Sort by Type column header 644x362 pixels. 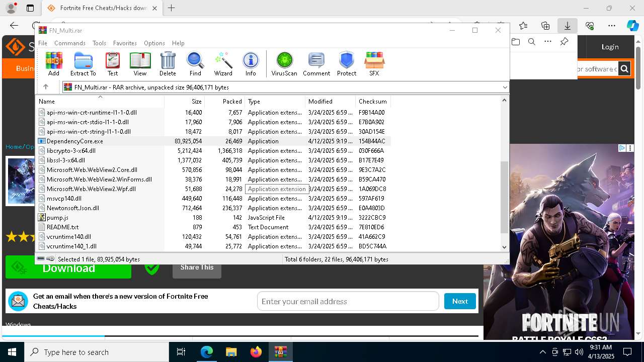[x=275, y=101]
